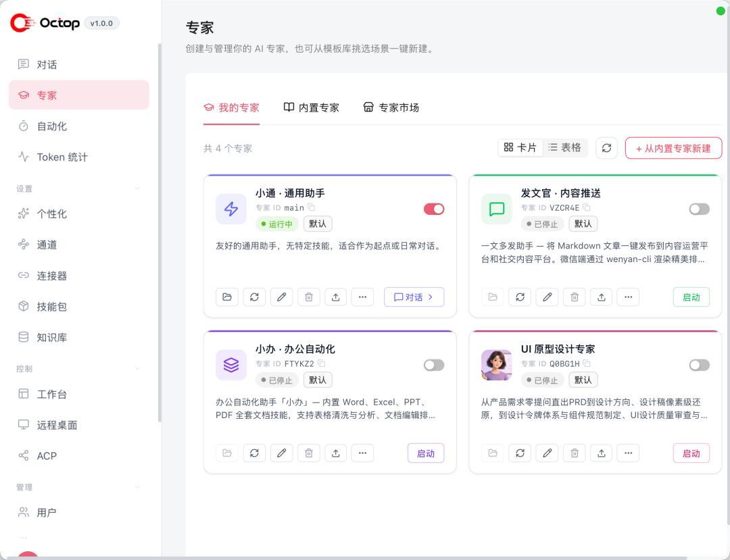This screenshot has width=730, height=560.
Task: Open 个性化 settings
Action: click(x=79, y=214)
